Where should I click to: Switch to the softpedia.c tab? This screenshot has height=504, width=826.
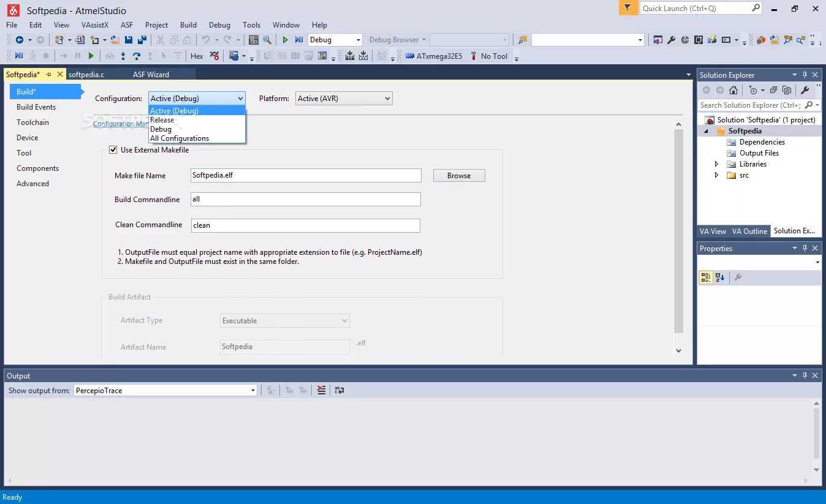pyautogui.click(x=86, y=74)
